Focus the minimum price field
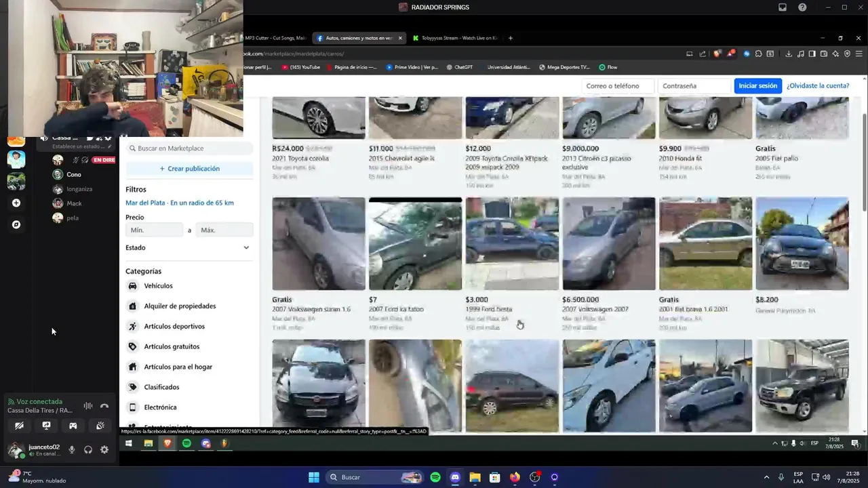Viewport: 868px width, 488px height. point(155,230)
